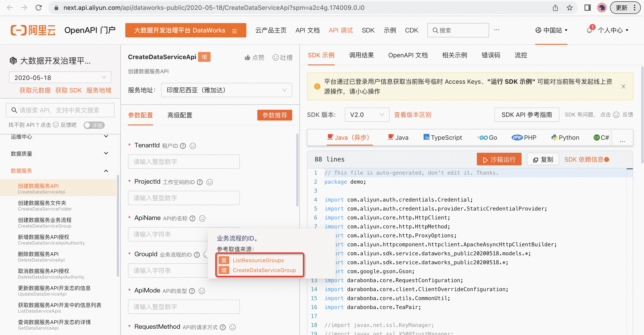Switch to the OpenAPI 文档 tab
644x335 pixels.
408,55
